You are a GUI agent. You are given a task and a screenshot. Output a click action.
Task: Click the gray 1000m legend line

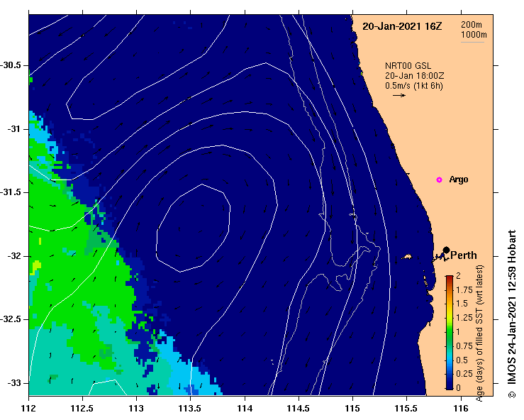tap(472, 42)
